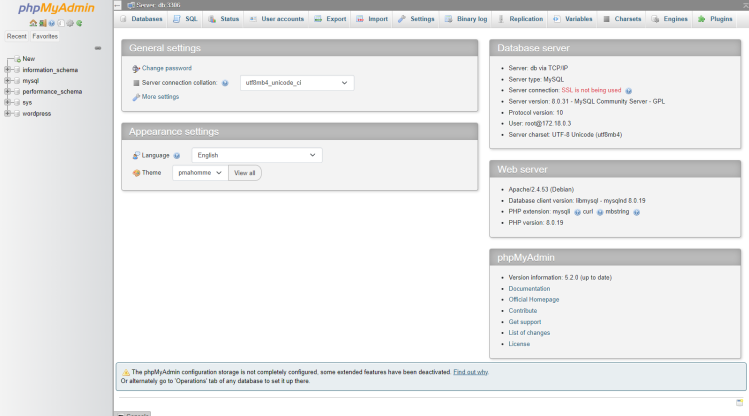The height and width of the screenshot is (416, 749).
Task: Open the Engines tab
Action: click(670, 19)
